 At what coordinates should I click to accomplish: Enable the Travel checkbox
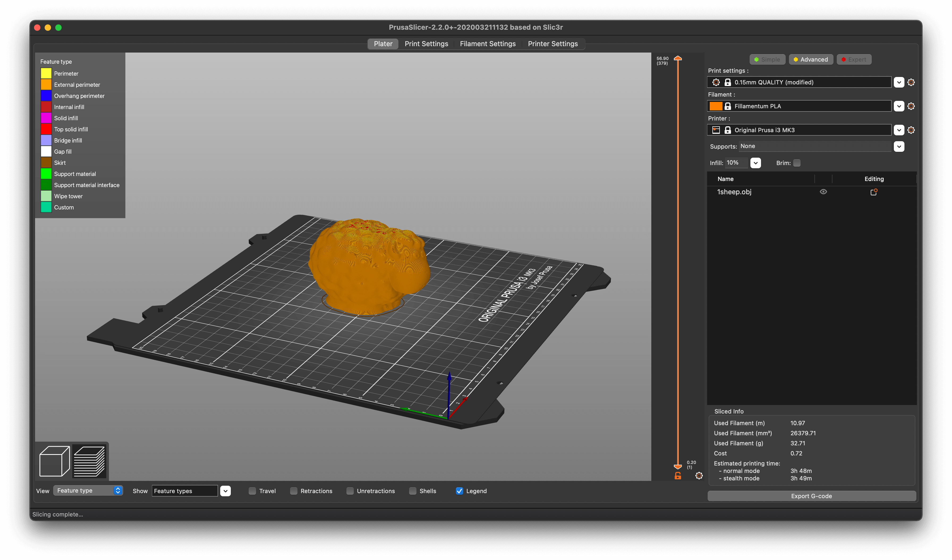[252, 491]
